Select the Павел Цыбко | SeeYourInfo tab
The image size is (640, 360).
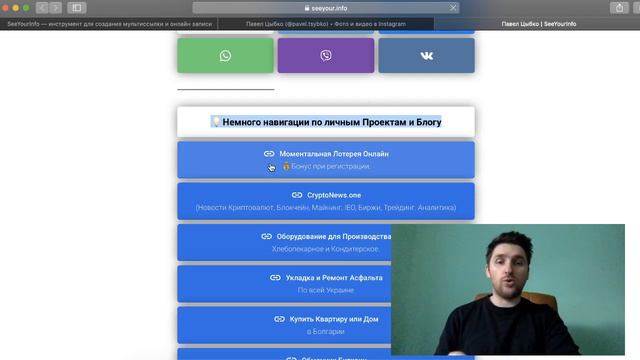(x=538, y=24)
